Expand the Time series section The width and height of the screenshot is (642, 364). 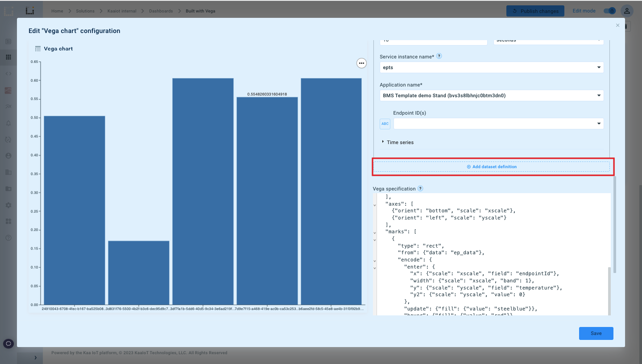tap(398, 142)
